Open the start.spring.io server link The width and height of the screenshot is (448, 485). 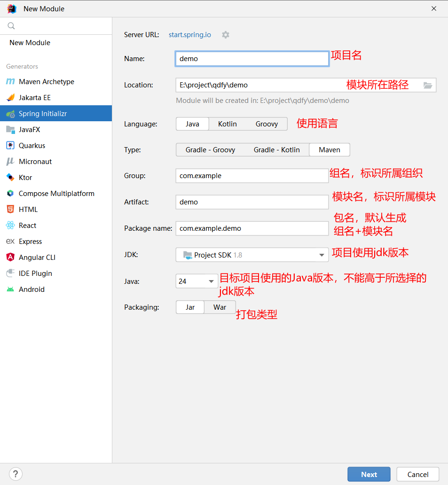(x=189, y=35)
